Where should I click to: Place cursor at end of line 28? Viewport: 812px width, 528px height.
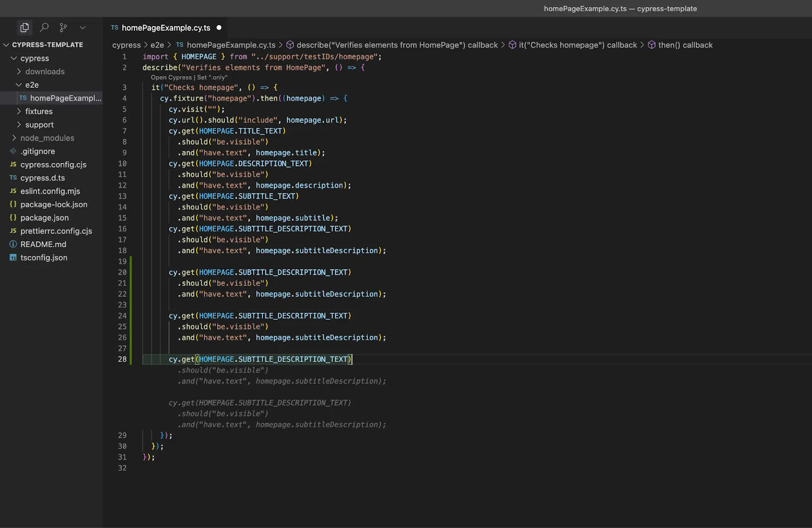click(x=353, y=359)
